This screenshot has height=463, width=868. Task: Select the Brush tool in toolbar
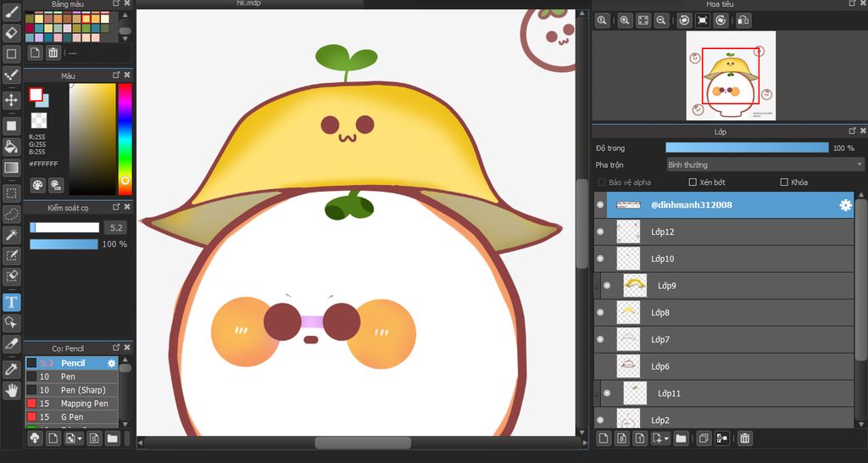pyautogui.click(x=12, y=12)
